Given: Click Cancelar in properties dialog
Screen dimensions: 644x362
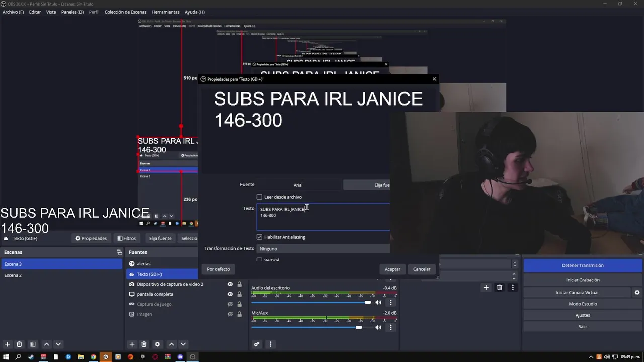Looking at the screenshot, I should 422,269.
